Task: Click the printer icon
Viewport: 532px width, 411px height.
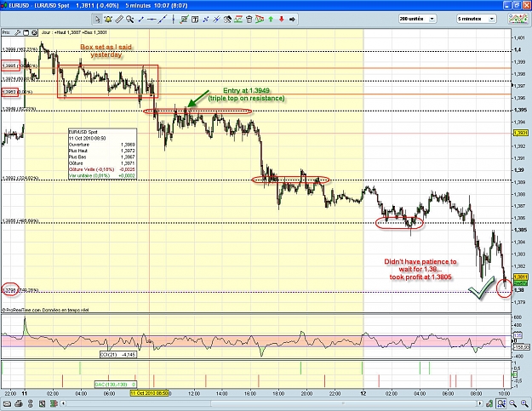Action: (19, 403)
